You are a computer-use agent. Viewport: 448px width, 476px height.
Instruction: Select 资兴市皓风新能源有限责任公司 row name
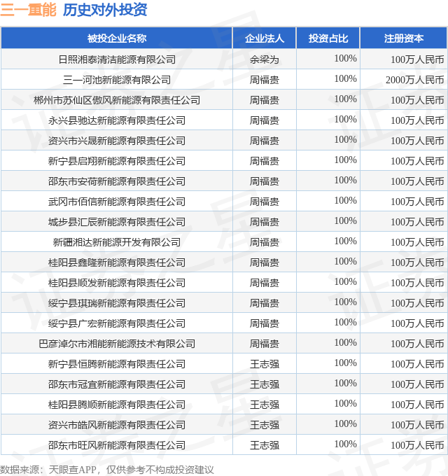click(117, 426)
